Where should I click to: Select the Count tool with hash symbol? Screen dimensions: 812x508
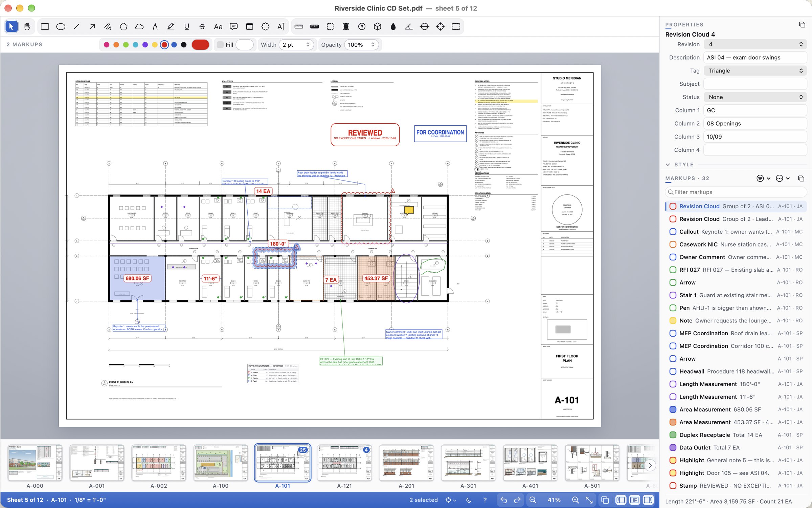tap(362, 26)
